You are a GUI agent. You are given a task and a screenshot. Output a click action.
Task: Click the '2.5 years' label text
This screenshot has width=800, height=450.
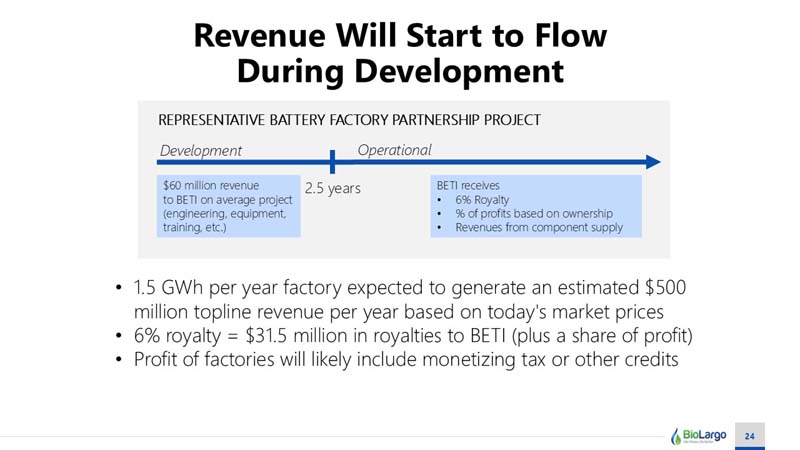pos(333,188)
